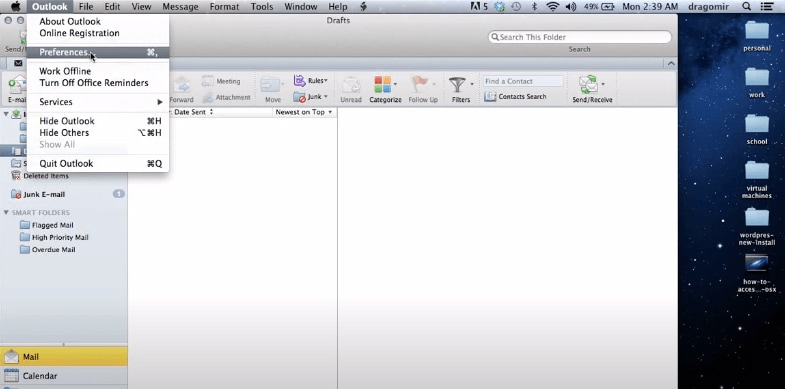The width and height of the screenshot is (785, 389).
Task: Click the Filters funnel icon
Action: pyautogui.click(x=457, y=85)
